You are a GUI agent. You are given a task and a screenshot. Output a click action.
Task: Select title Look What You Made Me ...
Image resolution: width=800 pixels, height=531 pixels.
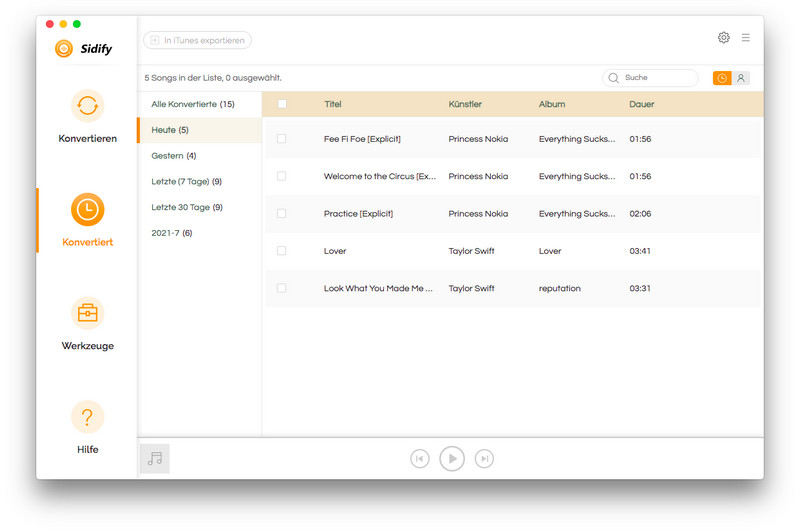point(378,288)
